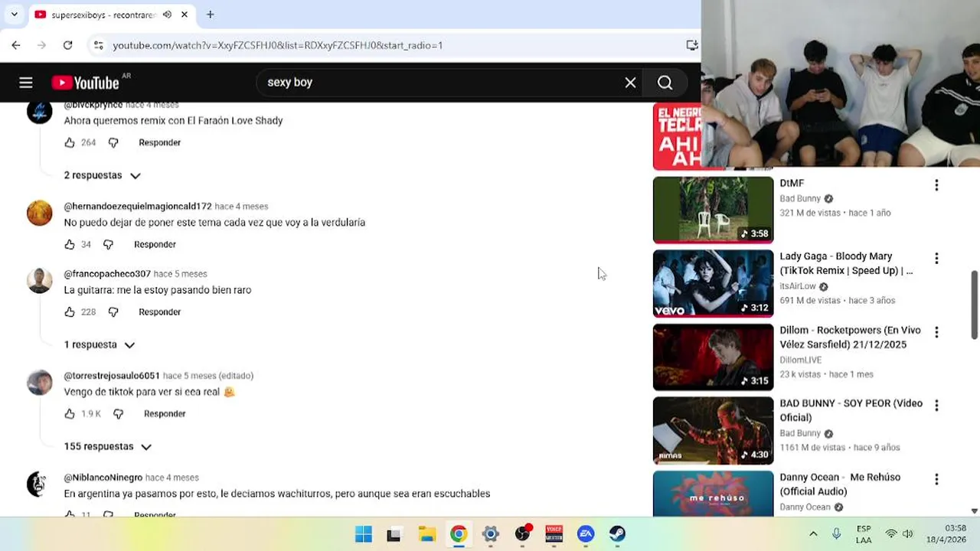
Task: Open the more options menu for DtMF
Action: (936, 185)
